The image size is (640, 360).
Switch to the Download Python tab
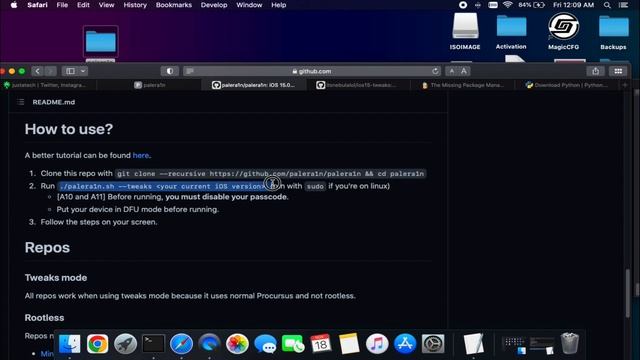[x=567, y=85]
